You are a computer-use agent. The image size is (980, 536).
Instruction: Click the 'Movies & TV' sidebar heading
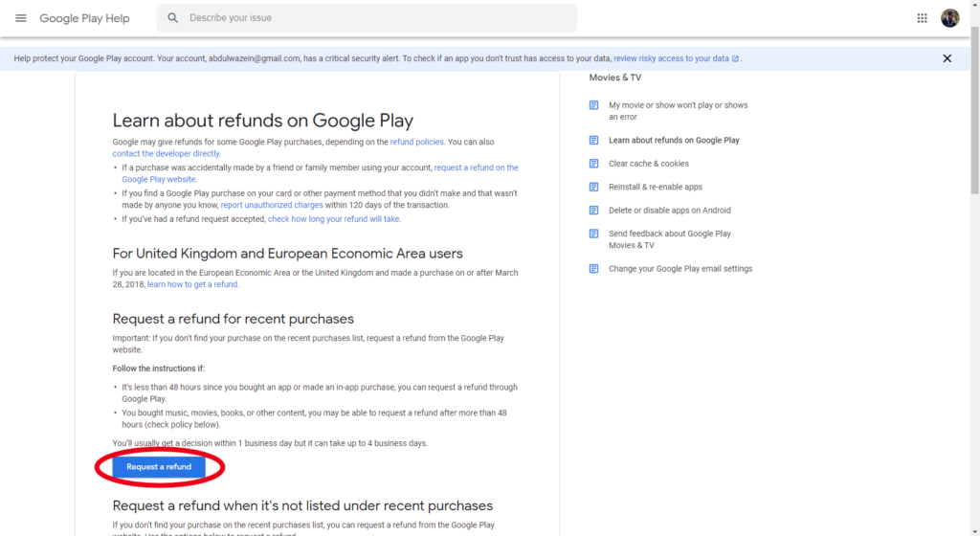(615, 78)
